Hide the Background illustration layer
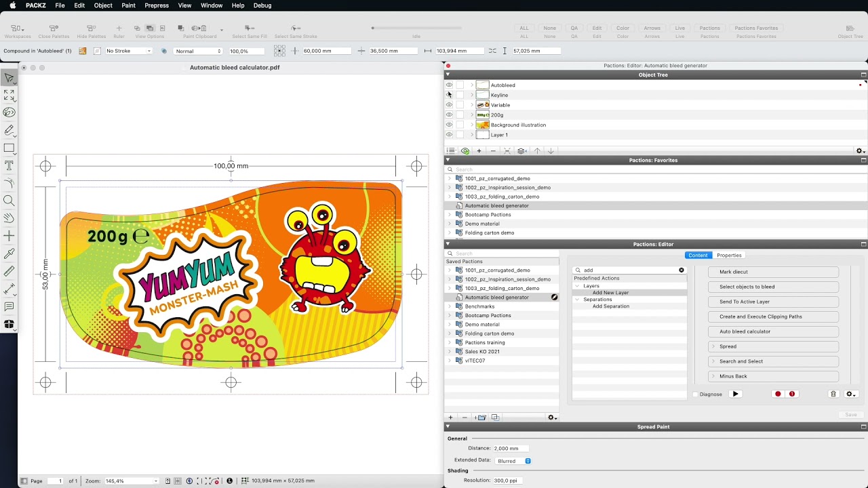The width and height of the screenshot is (868, 488). point(449,125)
